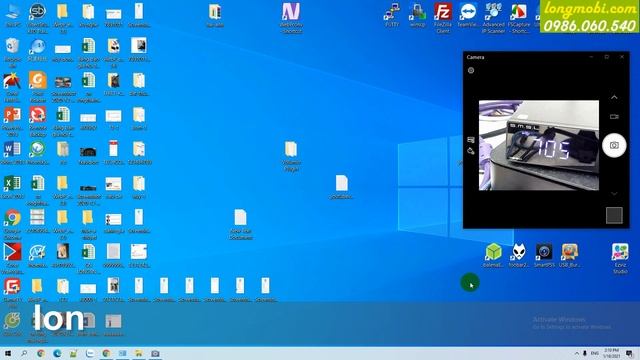Select the TeamViewer desktop shortcut
Screen dimensions: 640x360
(x=468, y=15)
